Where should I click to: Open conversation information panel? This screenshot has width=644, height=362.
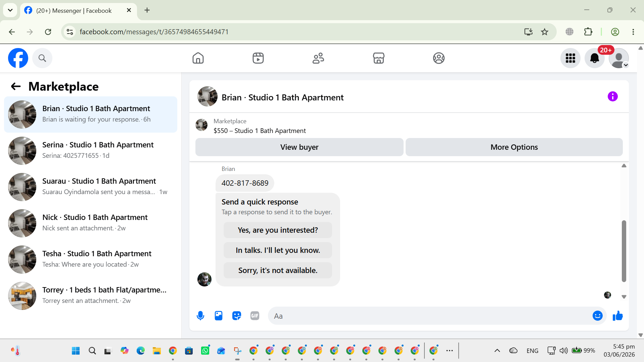(612, 97)
